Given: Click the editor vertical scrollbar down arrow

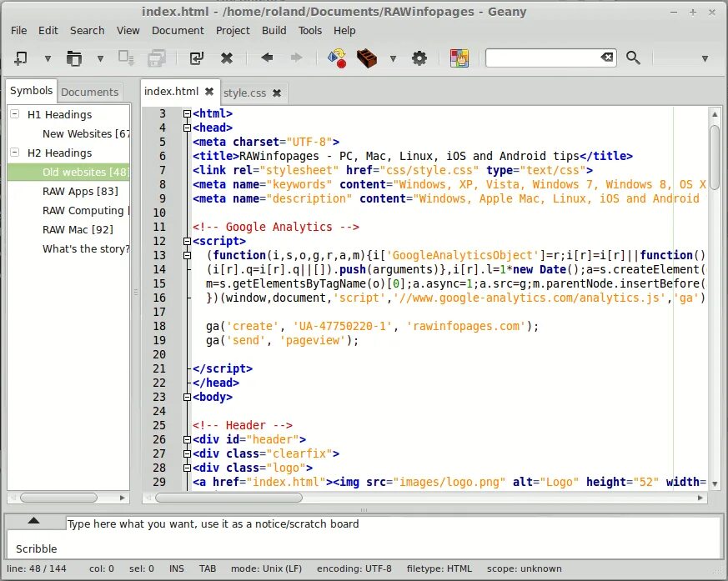Looking at the screenshot, I should 715,483.
